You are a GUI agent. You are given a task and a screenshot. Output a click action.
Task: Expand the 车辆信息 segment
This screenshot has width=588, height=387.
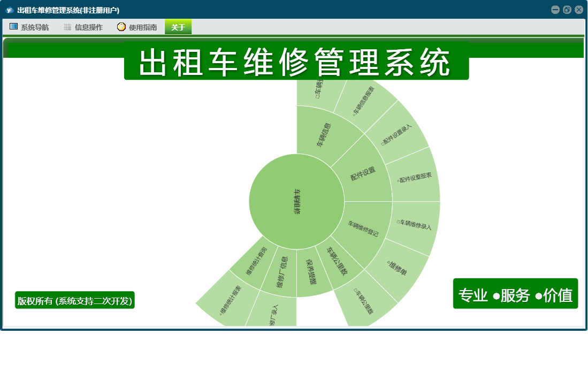(x=323, y=135)
